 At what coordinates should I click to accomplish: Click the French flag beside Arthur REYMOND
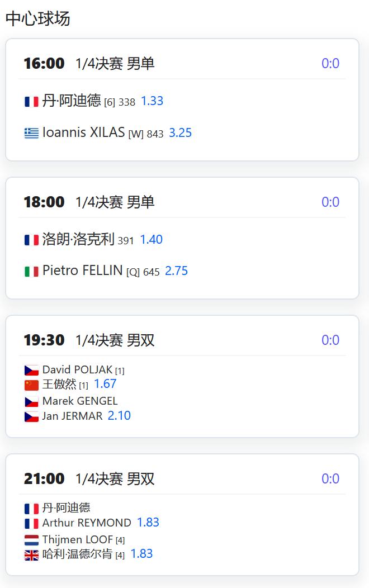tap(31, 524)
